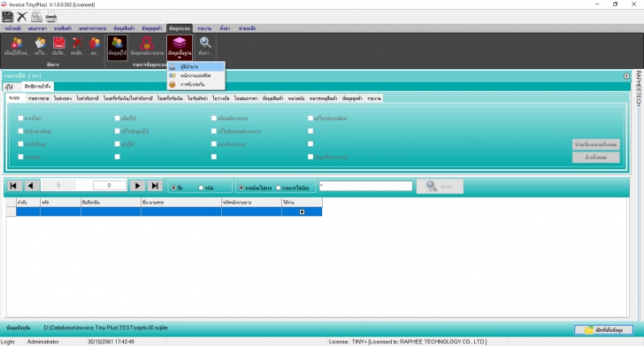Tick the first checkbox in the permissions panel
This screenshot has width=644, height=346.
click(20, 119)
